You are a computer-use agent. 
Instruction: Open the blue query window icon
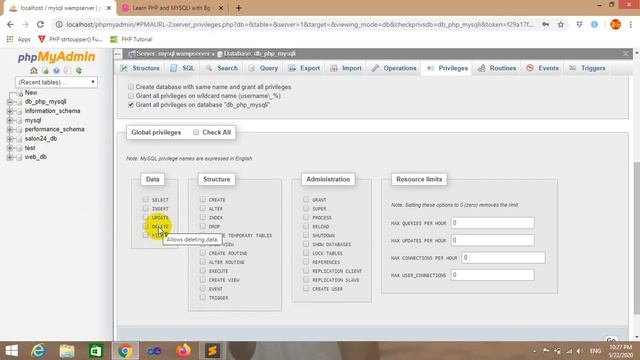click(56, 71)
